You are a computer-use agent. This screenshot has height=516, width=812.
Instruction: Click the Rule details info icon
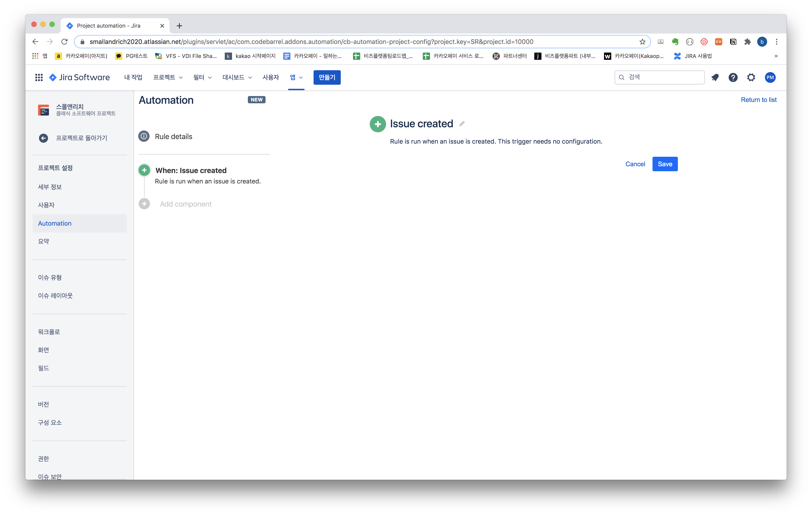click(144, 136)
